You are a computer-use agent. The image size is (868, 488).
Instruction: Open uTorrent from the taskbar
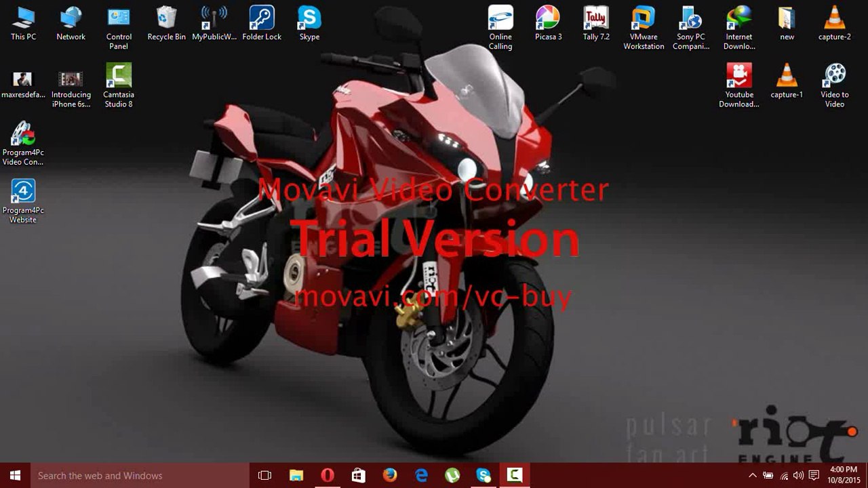coord(452,476)
